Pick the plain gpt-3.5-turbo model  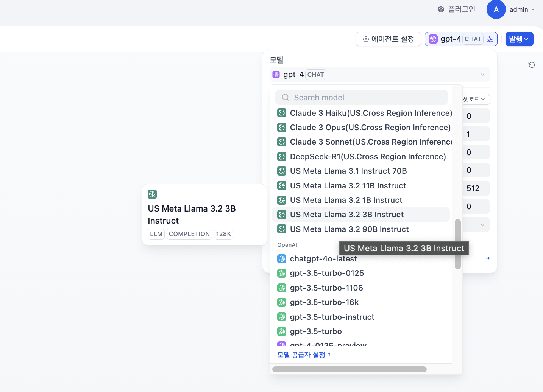(362, 331)
